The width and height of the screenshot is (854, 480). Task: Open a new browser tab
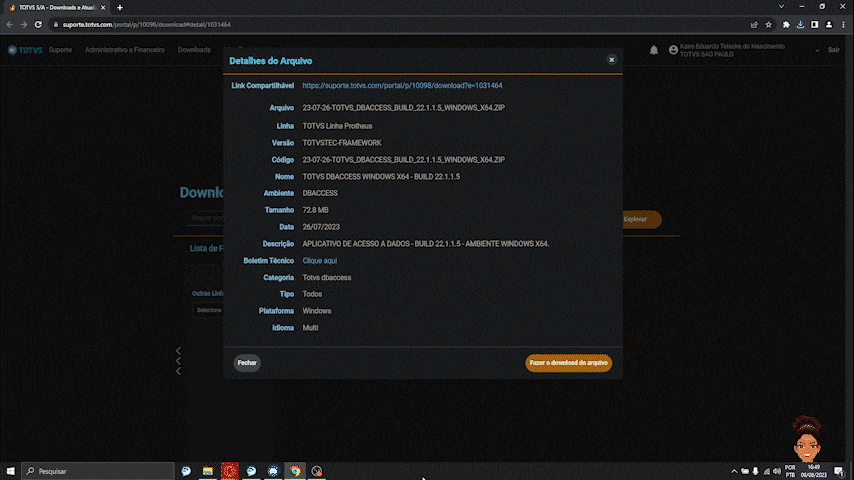point(120,8)
